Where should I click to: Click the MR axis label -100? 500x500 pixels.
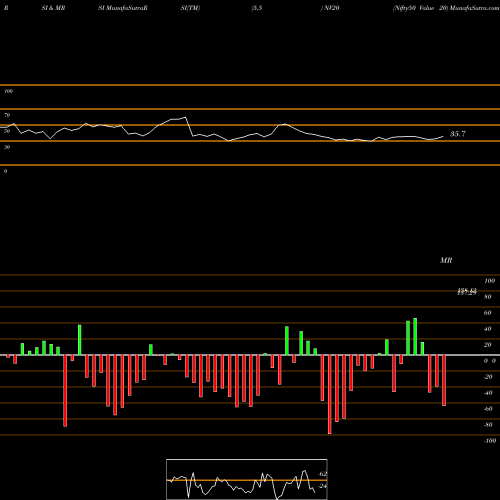[x=490, y=441]
